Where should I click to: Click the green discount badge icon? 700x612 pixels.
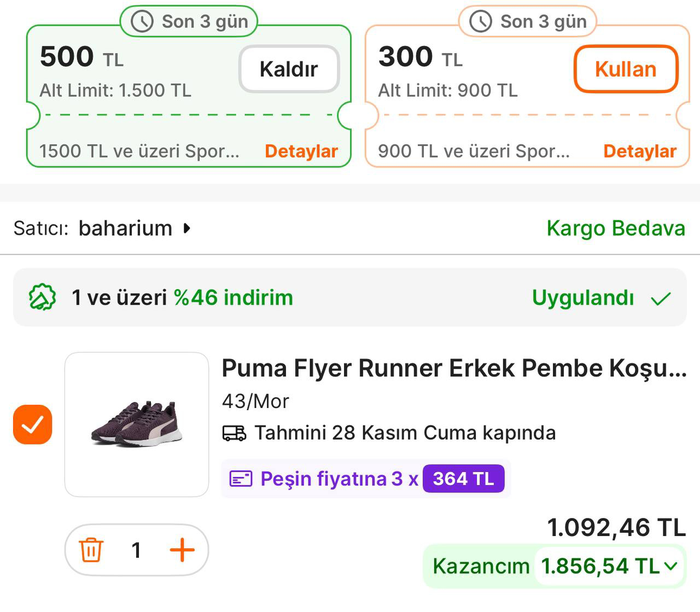pyautogui.click(x=41, y=298)
